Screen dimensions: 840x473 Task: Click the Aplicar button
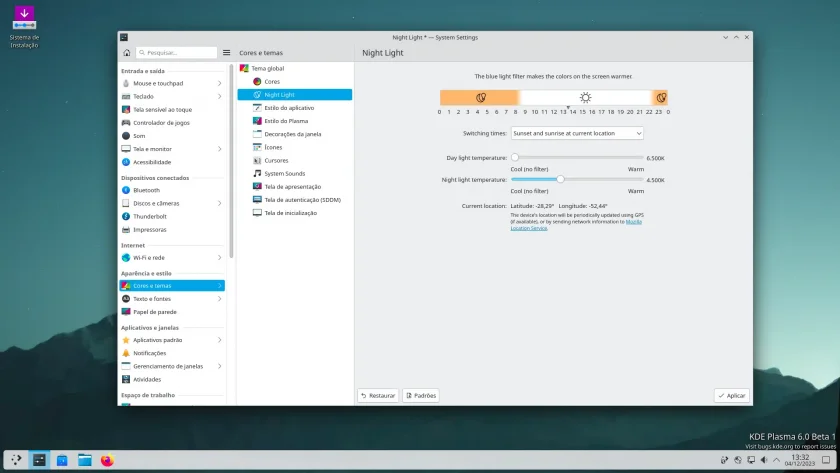pos(732,395)
